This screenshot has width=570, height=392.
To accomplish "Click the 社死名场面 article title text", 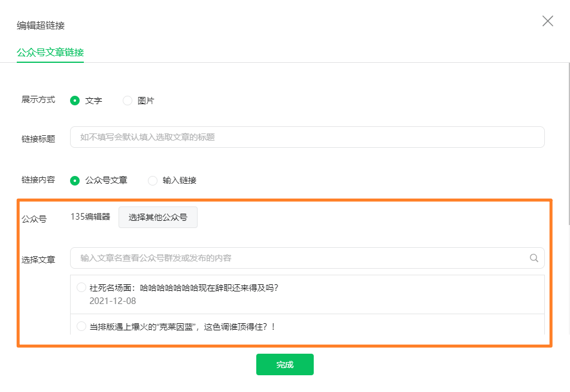I will (184, 288).
